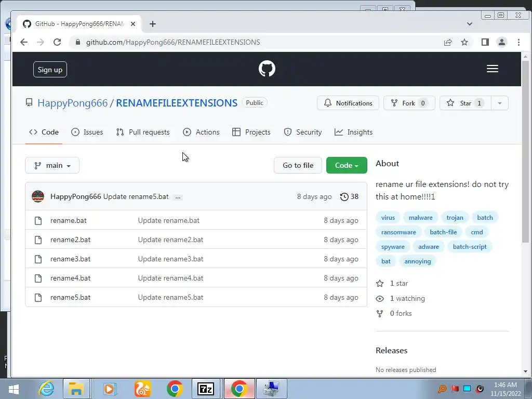Switch to the Code tab
532x399 pixels.
(44, 132)
